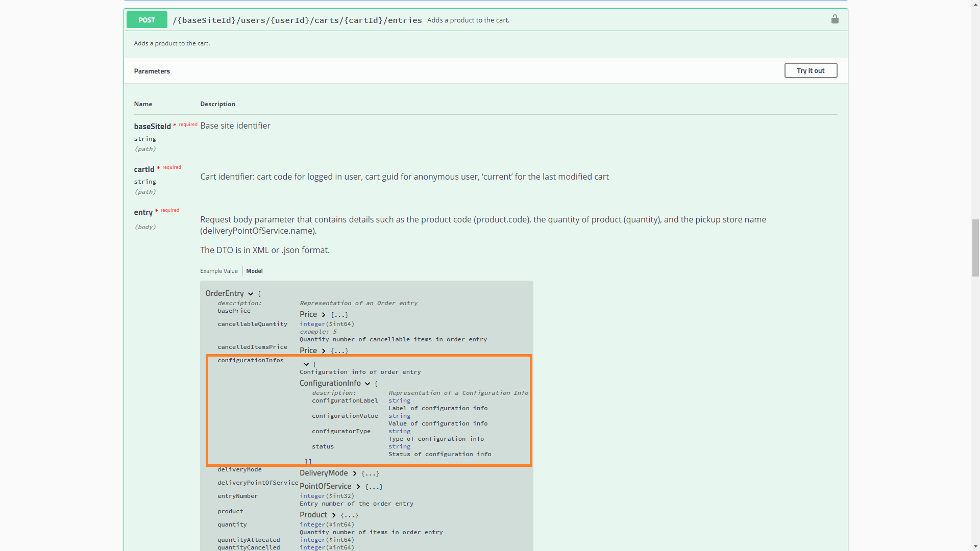Click the Try it out button
The height and width of the screenshot is (551, 980).
(x=811, y=70)
